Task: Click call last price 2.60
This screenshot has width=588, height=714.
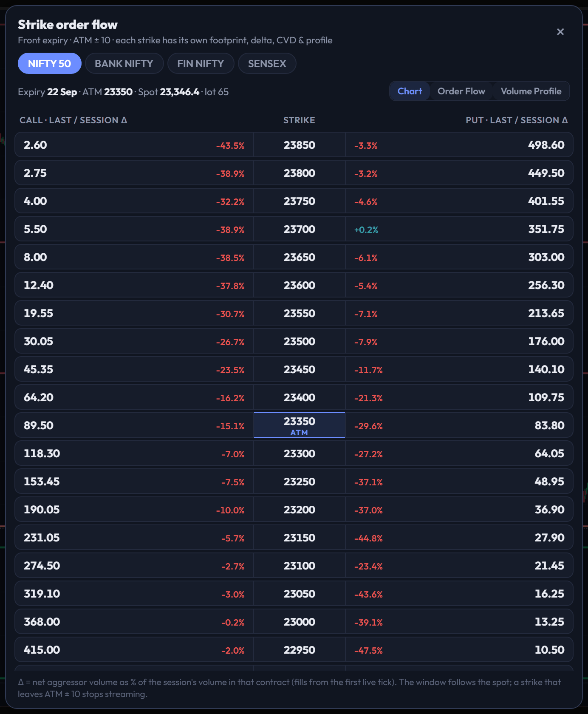Action: pos(35,145)
